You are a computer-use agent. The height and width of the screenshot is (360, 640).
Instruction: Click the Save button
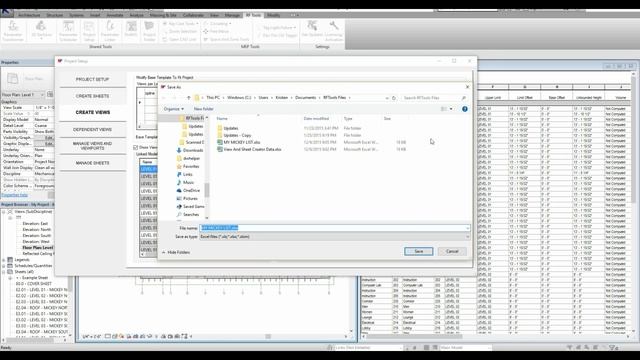[x=419, y=251]
